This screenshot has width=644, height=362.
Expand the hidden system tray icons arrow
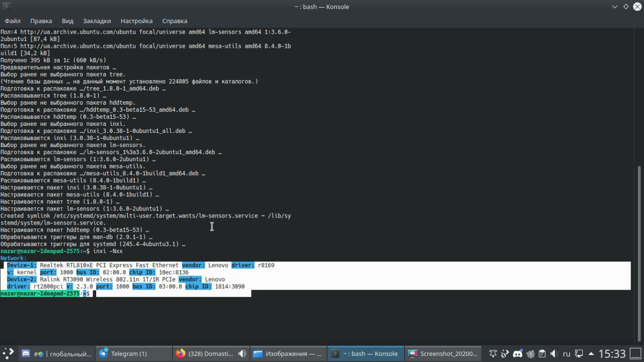[x=591, y=354]
